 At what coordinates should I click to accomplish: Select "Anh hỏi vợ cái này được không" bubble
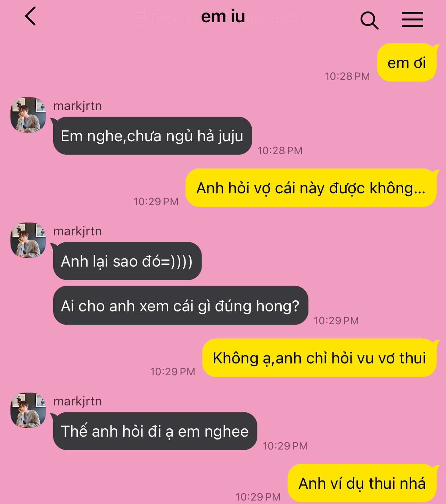pyautogui.click(x=311, y=188)
